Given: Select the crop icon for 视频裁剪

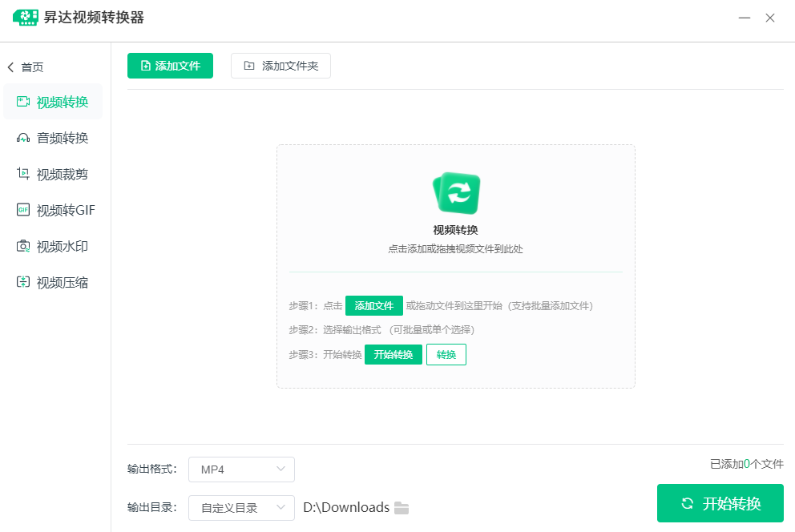Looking at the screenshot, I should (23, 174).
